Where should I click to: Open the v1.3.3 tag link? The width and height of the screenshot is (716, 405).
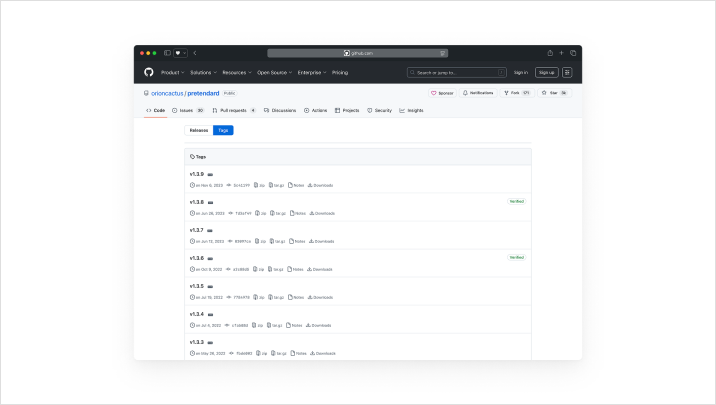pyautogui.click(x=197, y=342)
